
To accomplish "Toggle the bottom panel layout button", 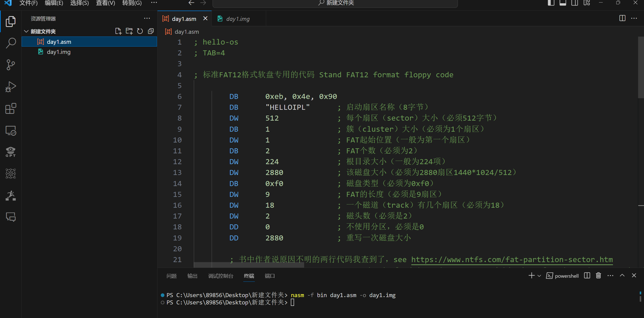I will 563,3.
